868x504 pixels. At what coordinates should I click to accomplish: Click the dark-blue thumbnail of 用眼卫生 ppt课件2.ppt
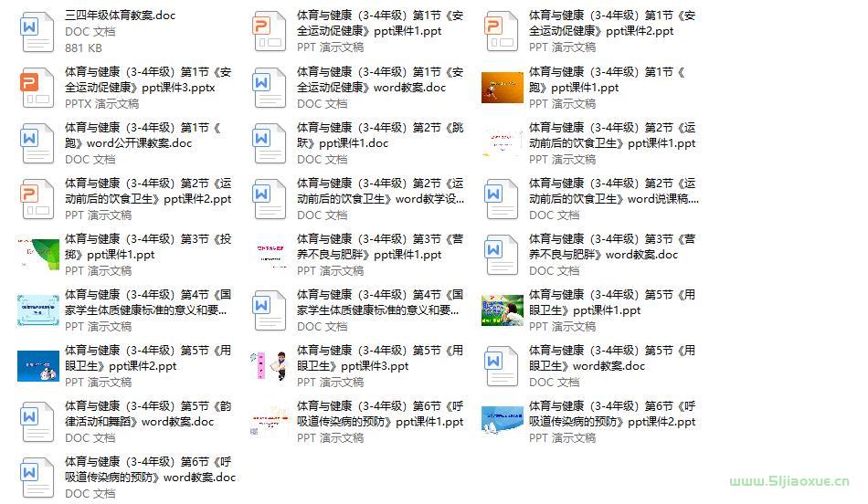[38, 366]
